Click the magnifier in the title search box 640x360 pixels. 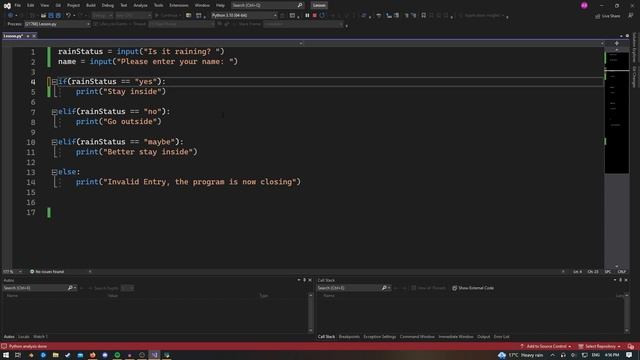pos(300,5)
